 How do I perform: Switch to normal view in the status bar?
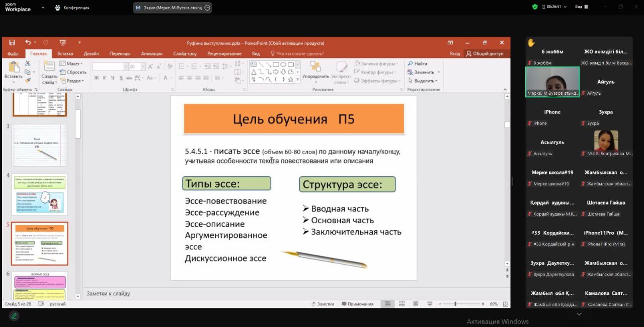pyautogui.click(x=387, y=304)
